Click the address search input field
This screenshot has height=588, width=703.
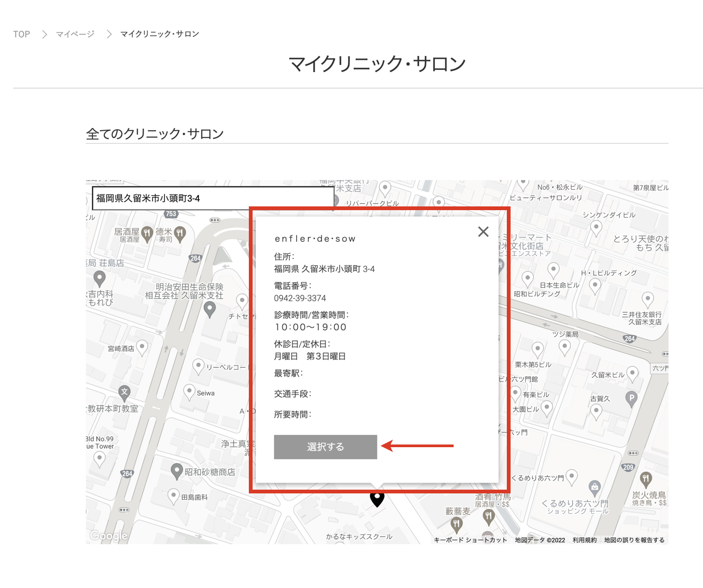212,198
